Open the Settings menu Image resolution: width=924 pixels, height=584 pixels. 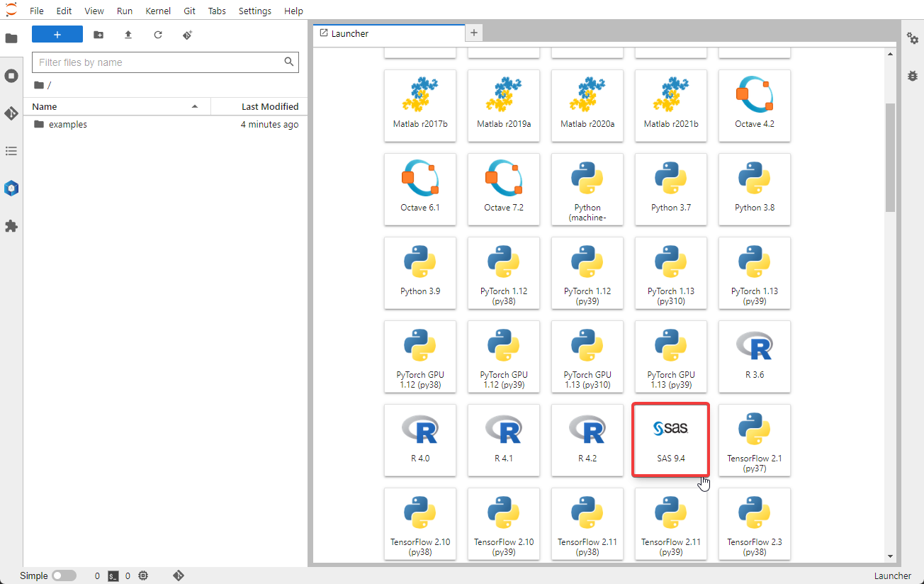tap(255, 11)
